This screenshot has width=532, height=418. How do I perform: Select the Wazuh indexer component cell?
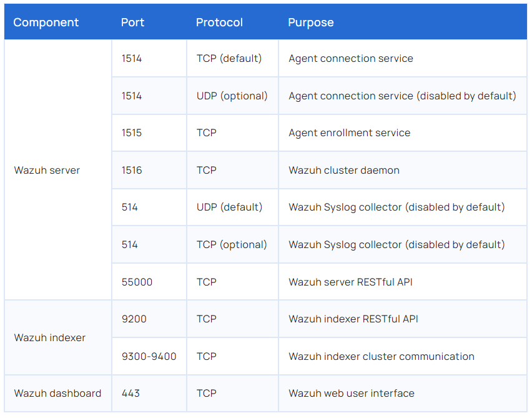click(x=50, y=337)
